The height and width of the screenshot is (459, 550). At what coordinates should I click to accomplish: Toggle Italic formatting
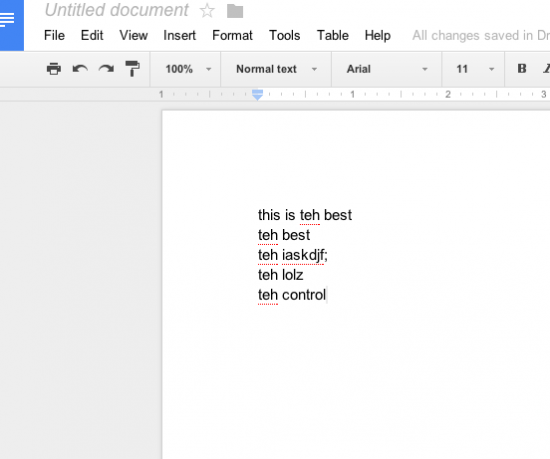(546, 68)
